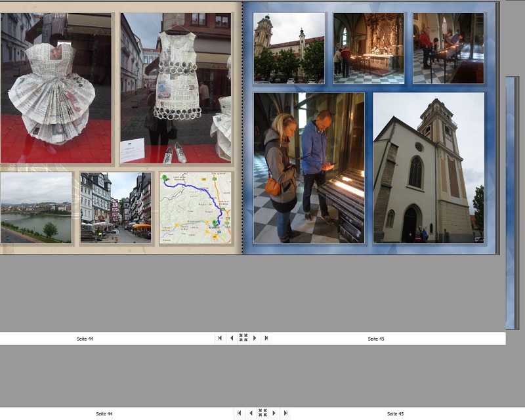Viewport: 525px width, 420px height.
Task: Jump to last page in upper navigation bar
Action: (266, 338)
